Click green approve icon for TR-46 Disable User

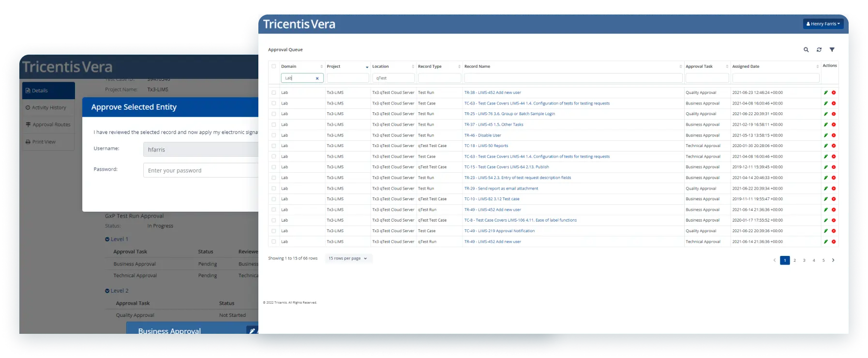pyautogui.click(x=826, y=135)
